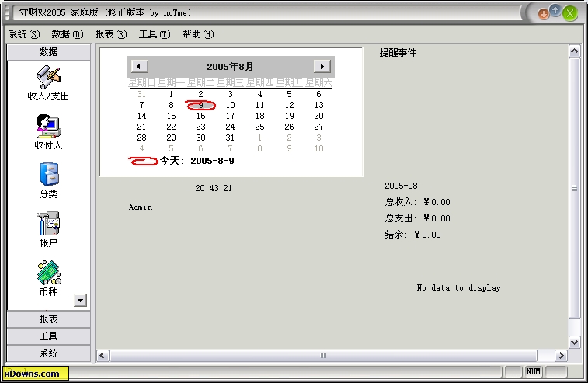Go to previous month in calendar
Viewport: 588px width, 383px height.
pos(139,66)
